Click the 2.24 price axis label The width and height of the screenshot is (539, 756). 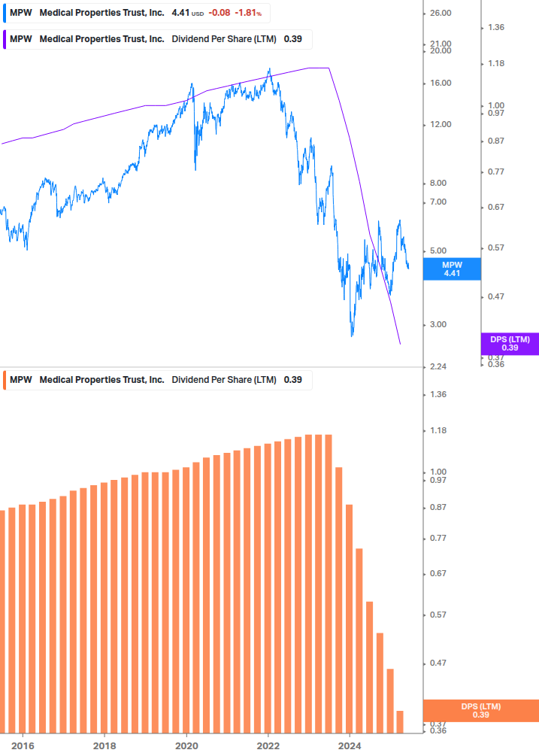click(438, 367)
